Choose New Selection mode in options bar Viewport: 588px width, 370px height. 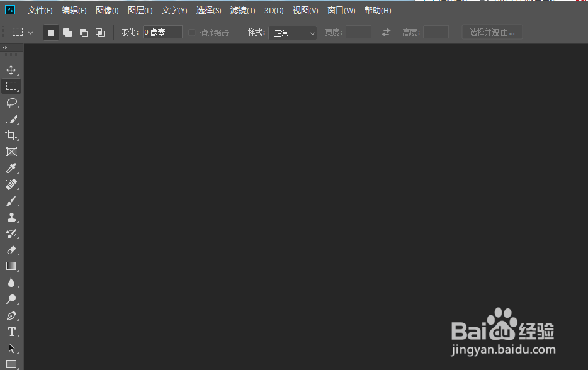[x=51, y=33]
